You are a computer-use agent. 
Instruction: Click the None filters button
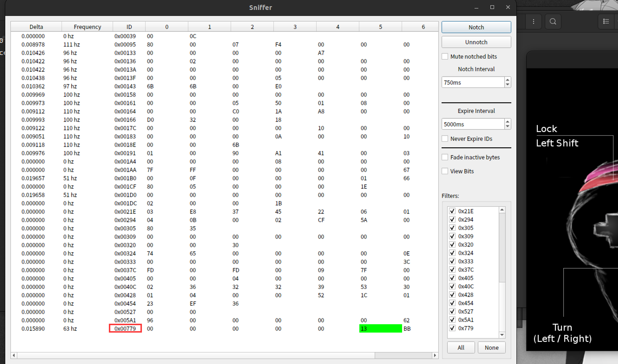coord(492,348)
